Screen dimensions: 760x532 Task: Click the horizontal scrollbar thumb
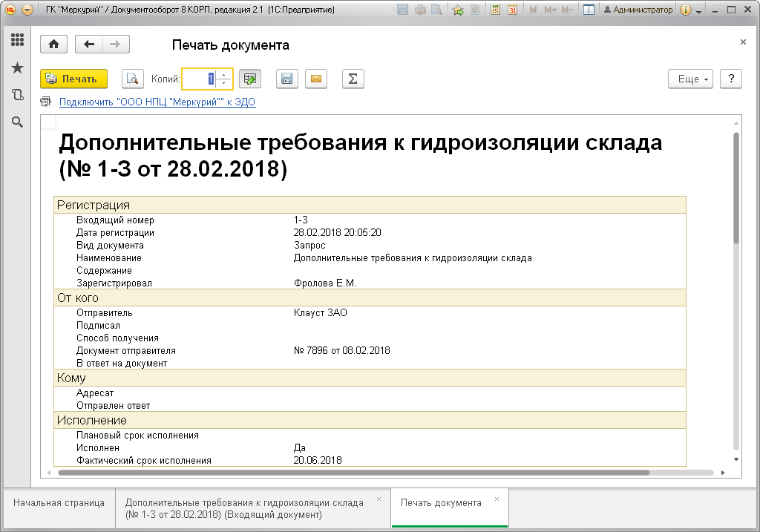point(354,473)
